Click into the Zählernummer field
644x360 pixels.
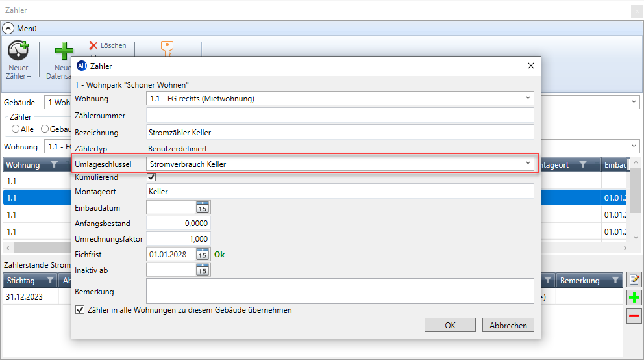[x=340, y=116]
